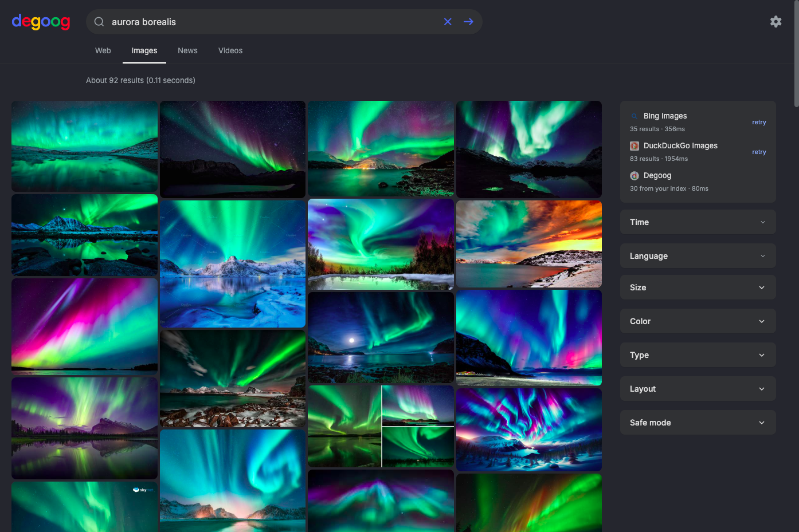Open the Videos tab
The image size is (799, 532).
(230, 50)
